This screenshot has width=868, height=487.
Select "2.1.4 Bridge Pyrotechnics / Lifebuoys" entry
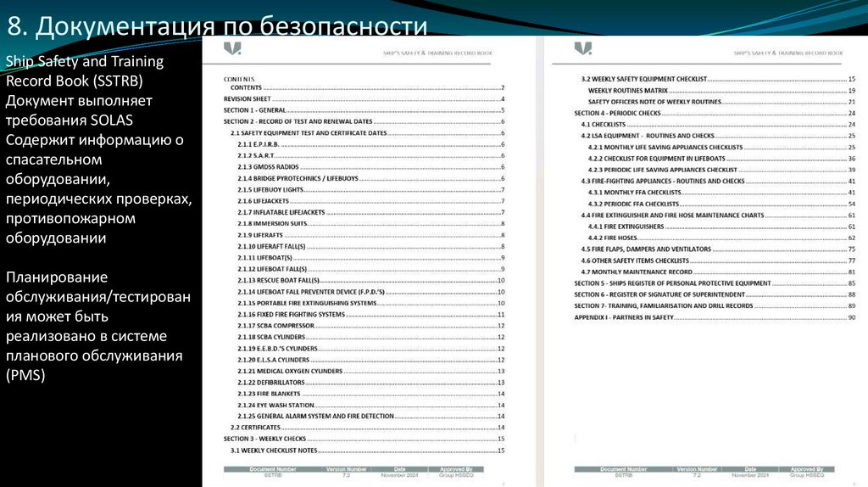coord(371,178)
